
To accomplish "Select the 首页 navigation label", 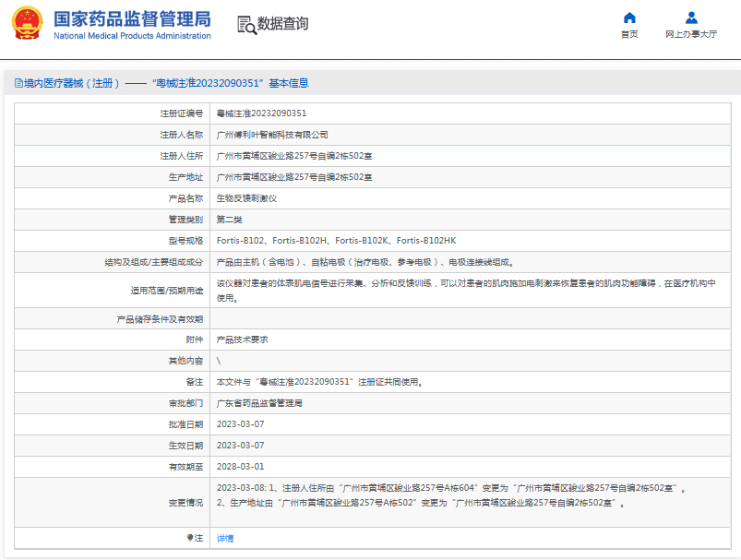I will point(628,32).
